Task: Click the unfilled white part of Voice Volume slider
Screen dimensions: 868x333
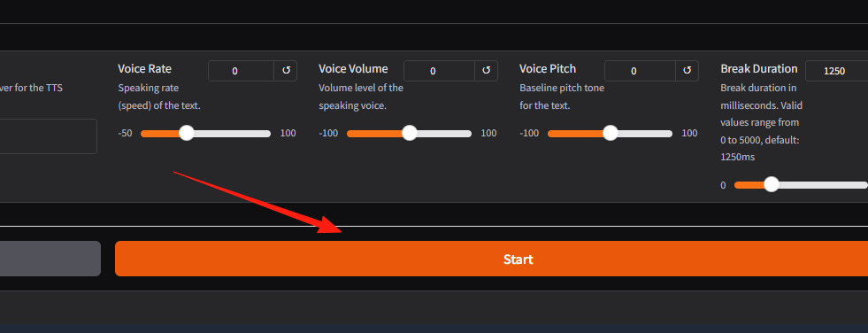Action: tap(444, 134)
